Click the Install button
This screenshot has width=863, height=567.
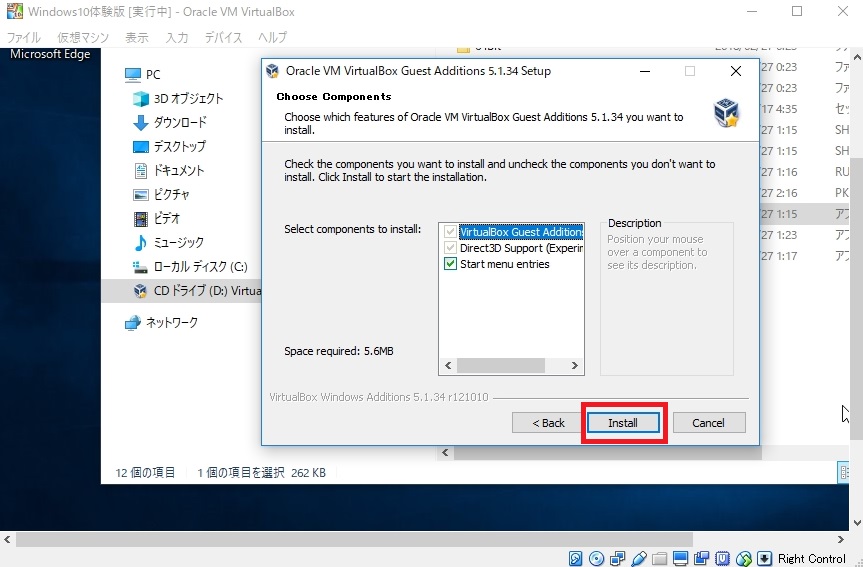click(x=623, y=423)
